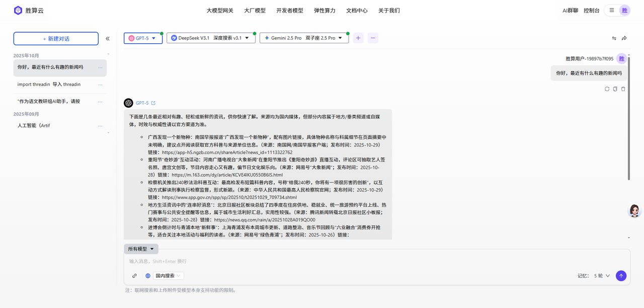Open the 所有模型 dropdown
This screenshot has width=644, height=308.
pyautogui.click(x=141, y=249)
